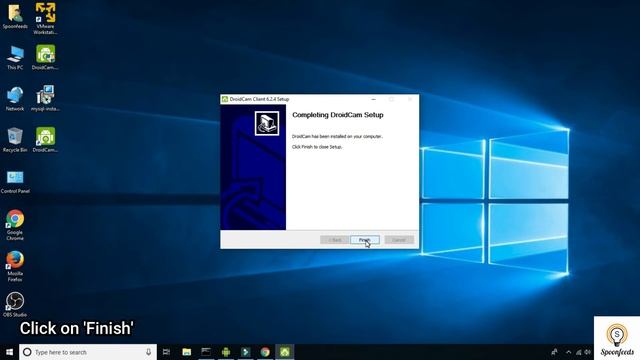Select the Network desktop icon
Image resolution: width=640 pixels, height=360 pixels.
[x=15, y=99]
